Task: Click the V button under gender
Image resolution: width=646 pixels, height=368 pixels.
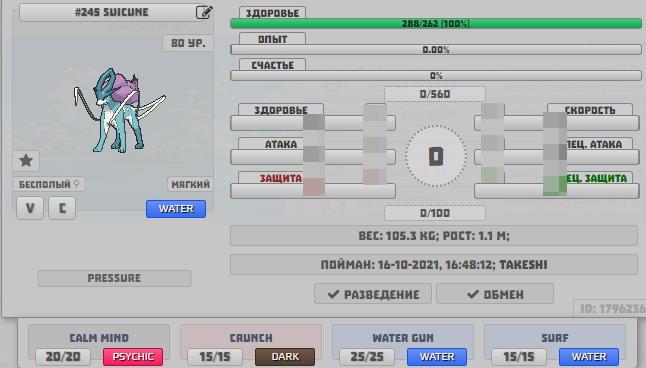Action: pos(30,208)
